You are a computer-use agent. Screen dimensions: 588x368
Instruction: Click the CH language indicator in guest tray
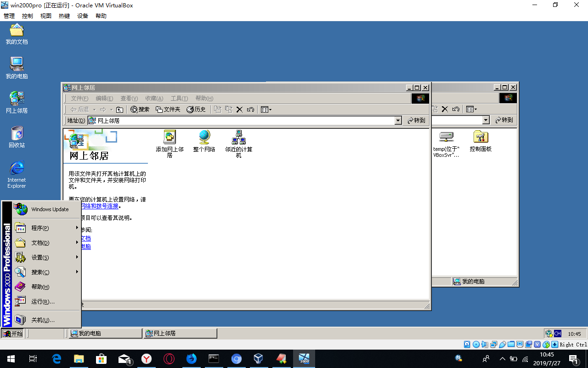[x=557, y=333]
